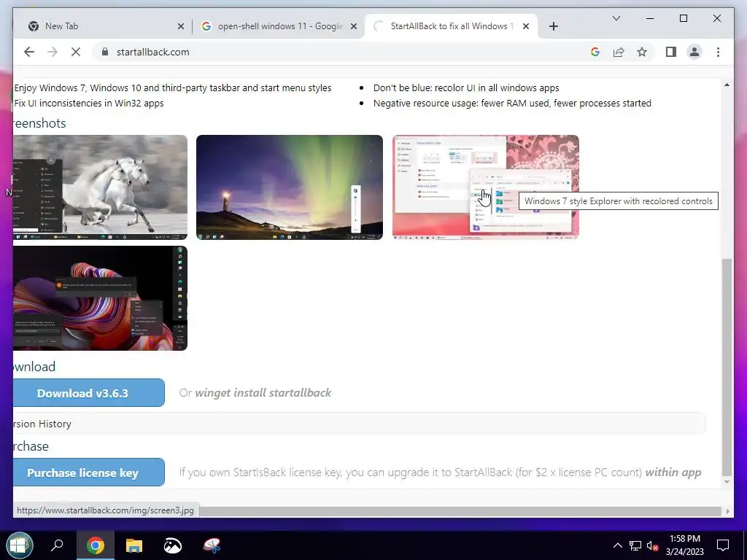Open the Xbox app on taskbar
This screenshot has width=747, height=560.
coord(172,545)
